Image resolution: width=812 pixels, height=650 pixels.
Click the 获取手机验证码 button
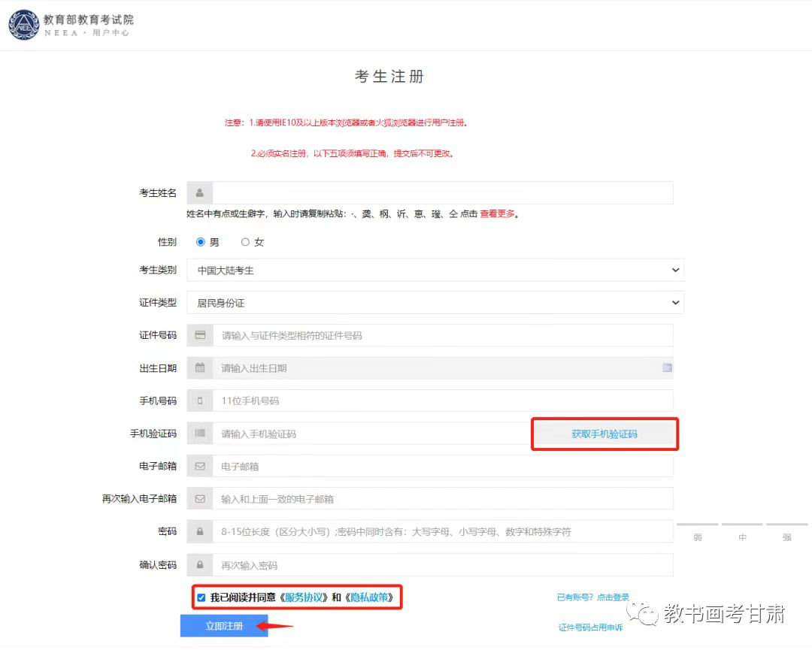coord(604,434)
